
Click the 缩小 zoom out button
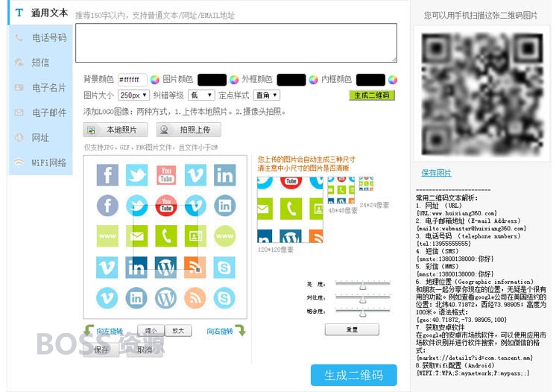pyautogui.click(x=151, y=330)
